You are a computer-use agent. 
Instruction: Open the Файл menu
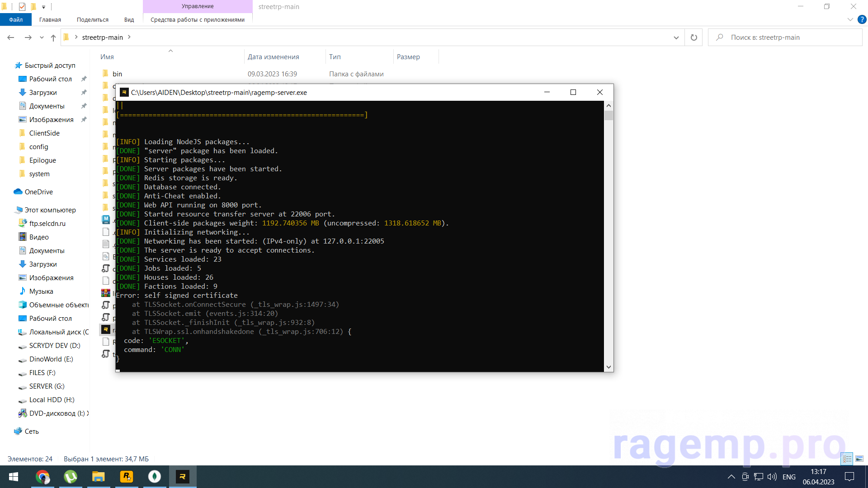16,19
